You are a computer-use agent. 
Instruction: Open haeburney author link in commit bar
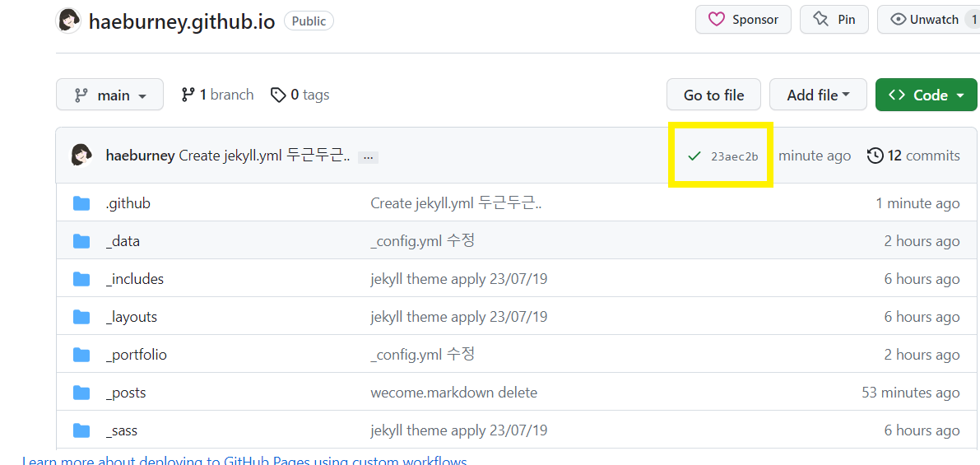(140, 156)
